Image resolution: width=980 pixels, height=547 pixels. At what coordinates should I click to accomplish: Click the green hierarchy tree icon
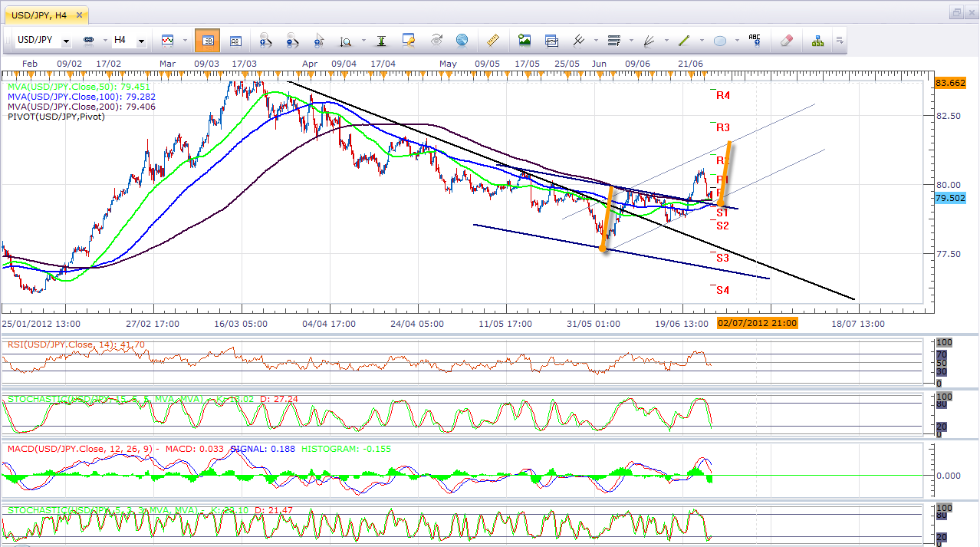(818, 40)
